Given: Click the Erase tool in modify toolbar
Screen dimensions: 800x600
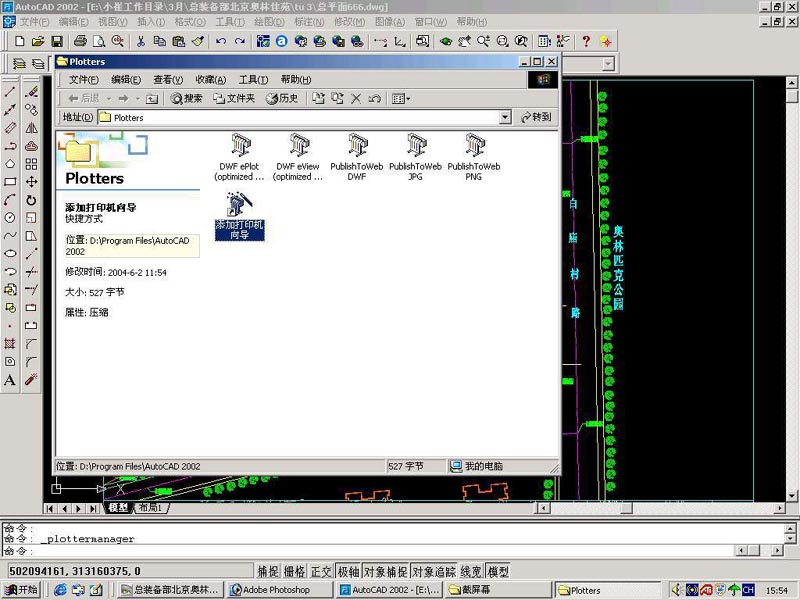Looking at the screenshot, I should tap(31, 92).
